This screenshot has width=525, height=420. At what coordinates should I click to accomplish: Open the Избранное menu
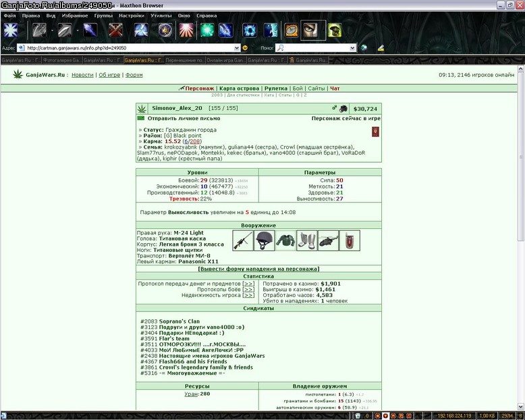(75, 16)
